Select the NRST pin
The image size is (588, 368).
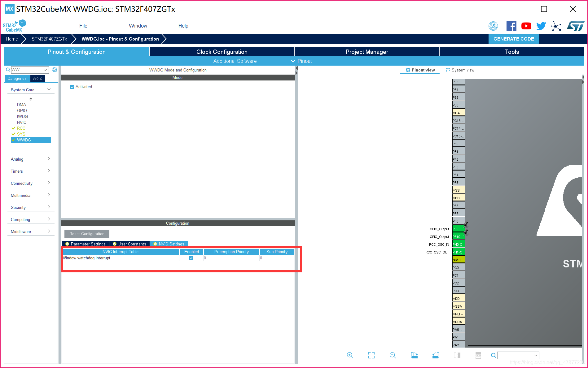click(459, 260)
